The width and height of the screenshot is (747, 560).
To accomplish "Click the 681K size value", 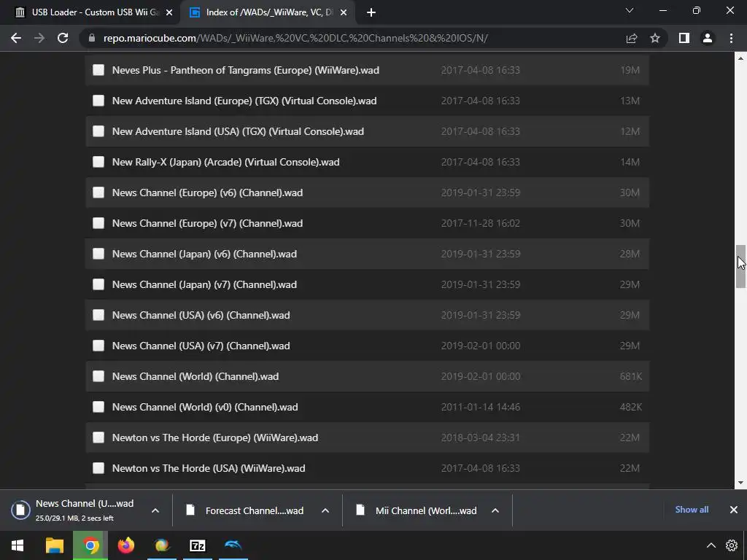I will pos(631,376).
